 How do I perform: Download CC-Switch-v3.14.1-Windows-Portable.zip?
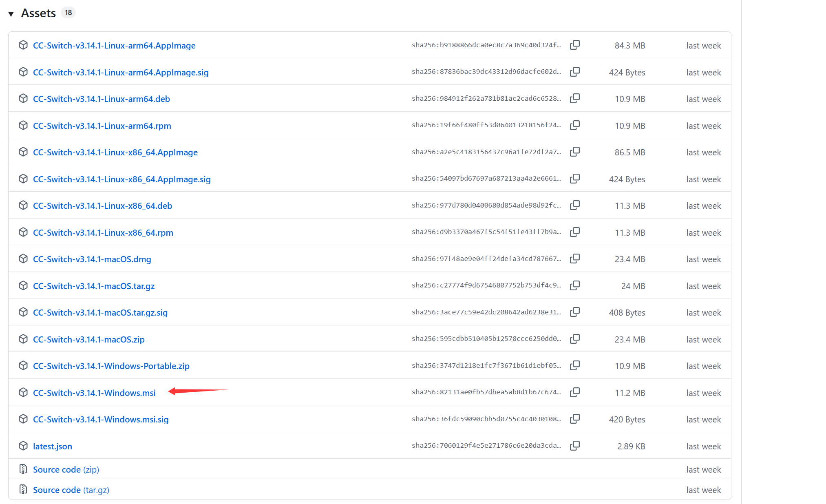point(111,366)
